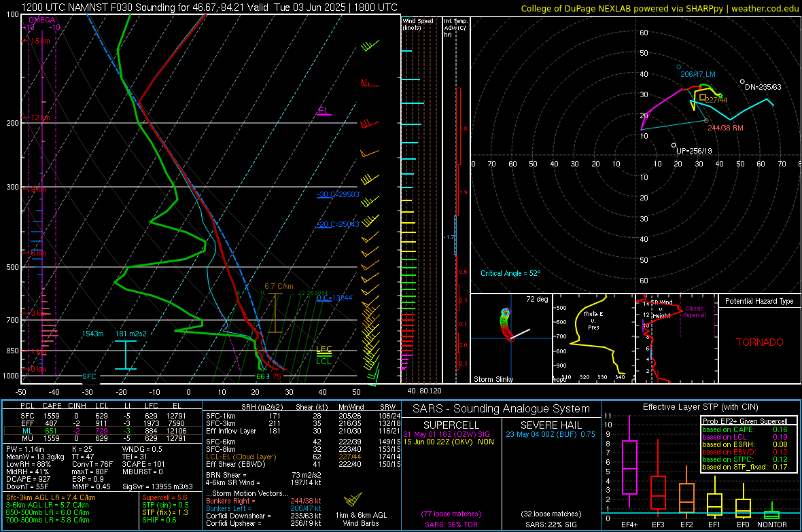Click the magenta EL level label
Screen dimensions: 802x532
click(324, 111)
